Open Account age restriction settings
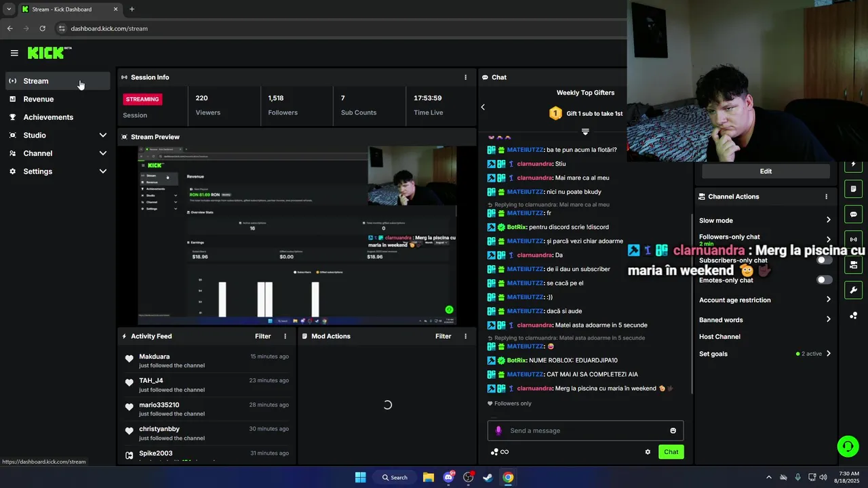 pyautogui.click(x=765, y=300)
